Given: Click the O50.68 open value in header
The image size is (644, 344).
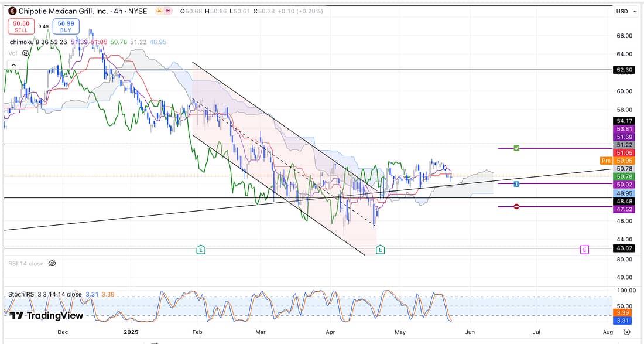Looking at the screenshot, I should [191, 11].
